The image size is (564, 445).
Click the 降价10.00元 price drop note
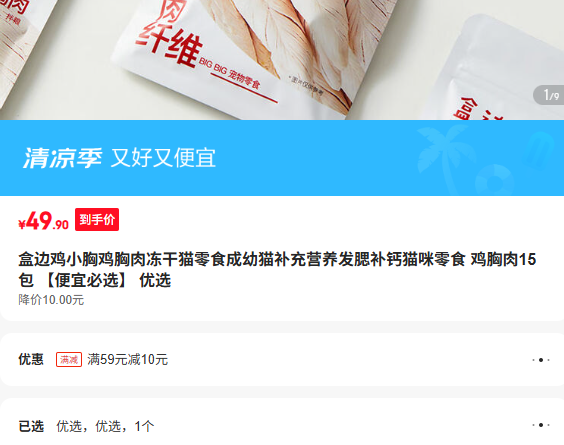(x=51, y=300)
